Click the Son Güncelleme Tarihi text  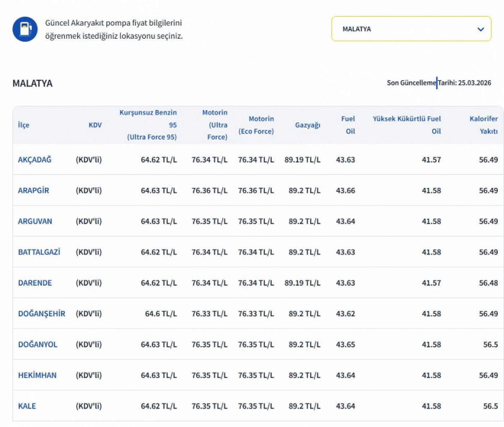[x=439, y=83]
